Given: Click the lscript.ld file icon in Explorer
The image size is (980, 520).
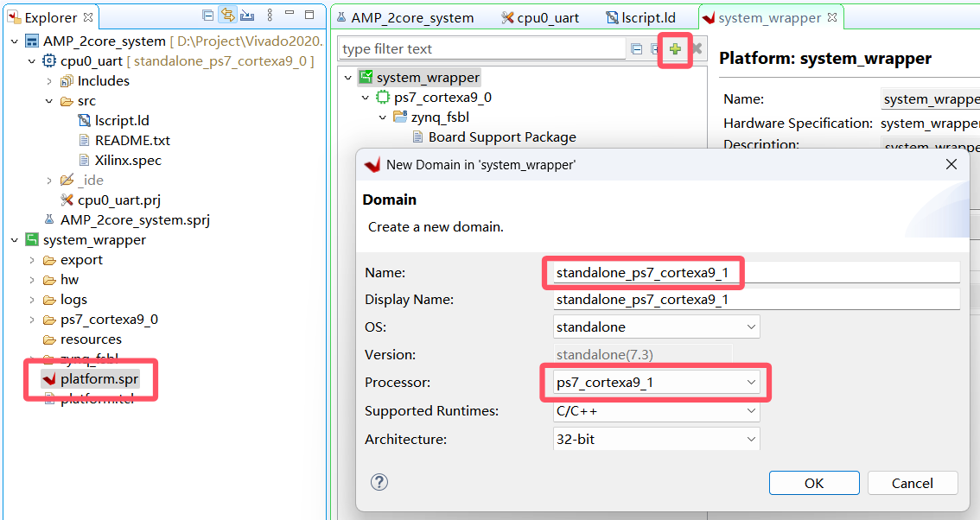Looking at the screenshot, I should click(x=85, y=121).
